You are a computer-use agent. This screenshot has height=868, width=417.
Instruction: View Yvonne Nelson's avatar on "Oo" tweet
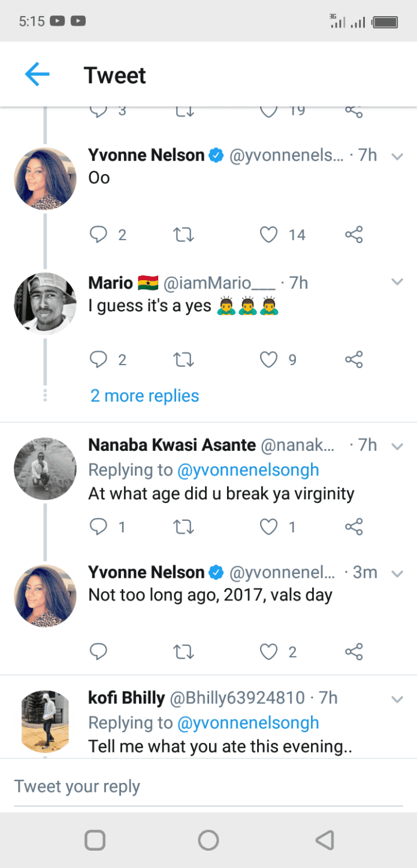pos(46,178)
